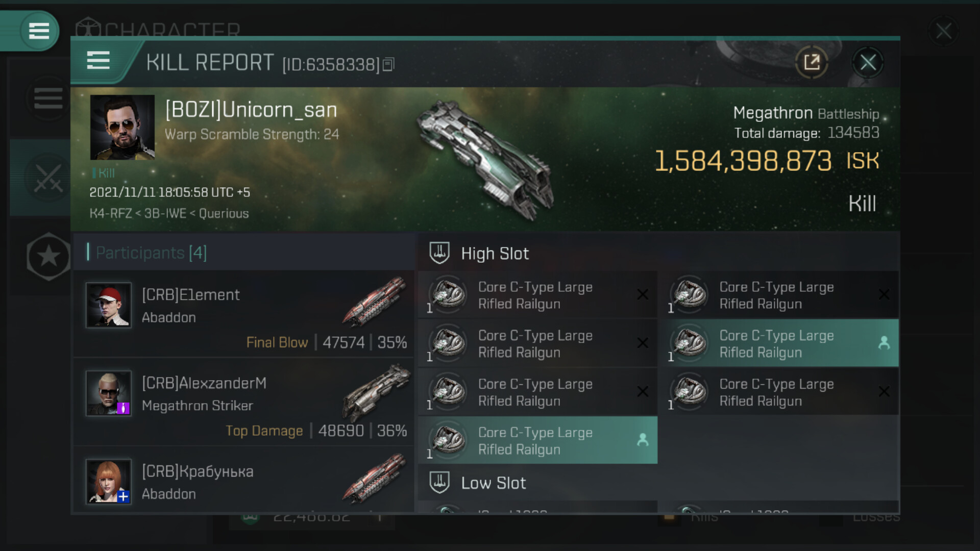Image resolution: width=980 pixels, height=551 pixels.
Task: Click the person icon on the bottom-left railgun
Action: [x=643, y=440]
